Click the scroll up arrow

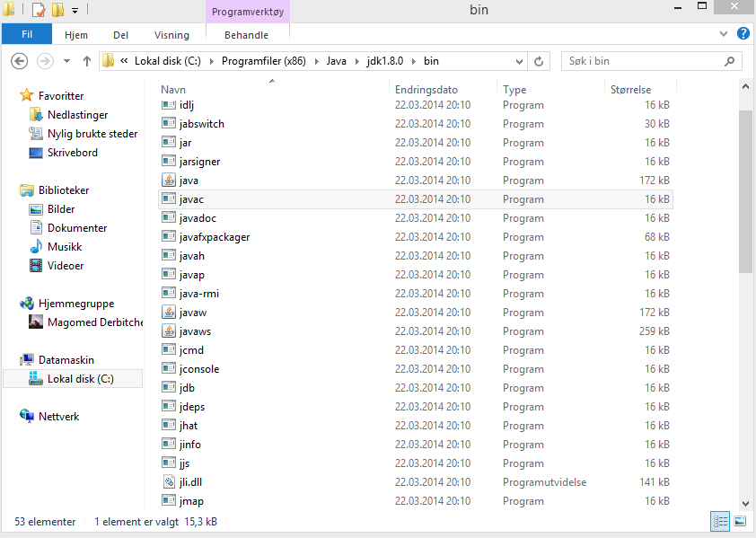745,87
